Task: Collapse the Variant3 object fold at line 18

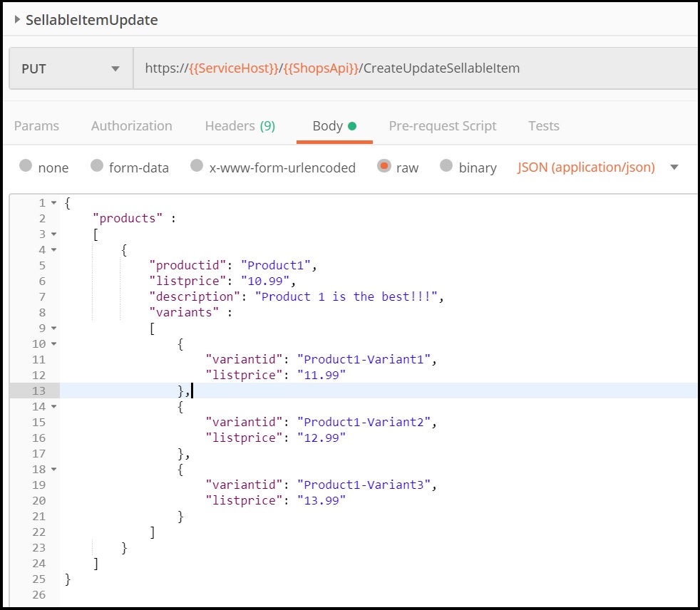Action: pos(53,470)
